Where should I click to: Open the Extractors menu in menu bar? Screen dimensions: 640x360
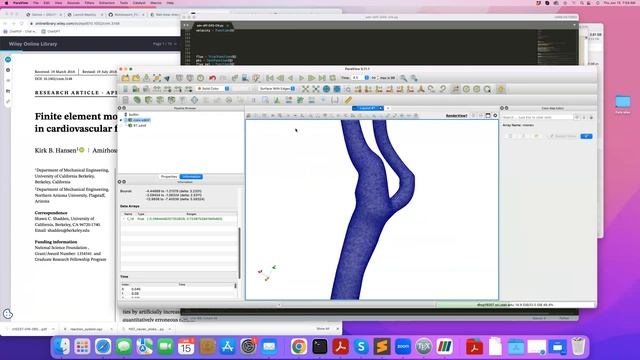point(107,3)
